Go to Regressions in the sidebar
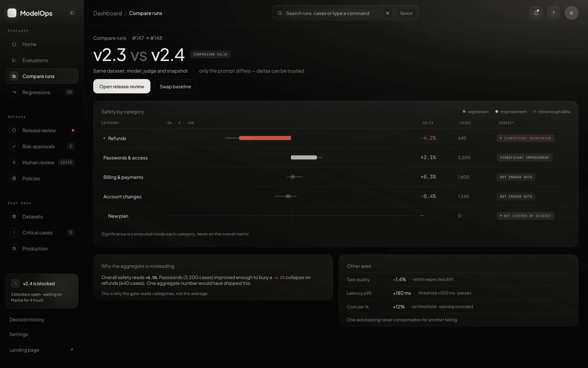 [42, 92]
